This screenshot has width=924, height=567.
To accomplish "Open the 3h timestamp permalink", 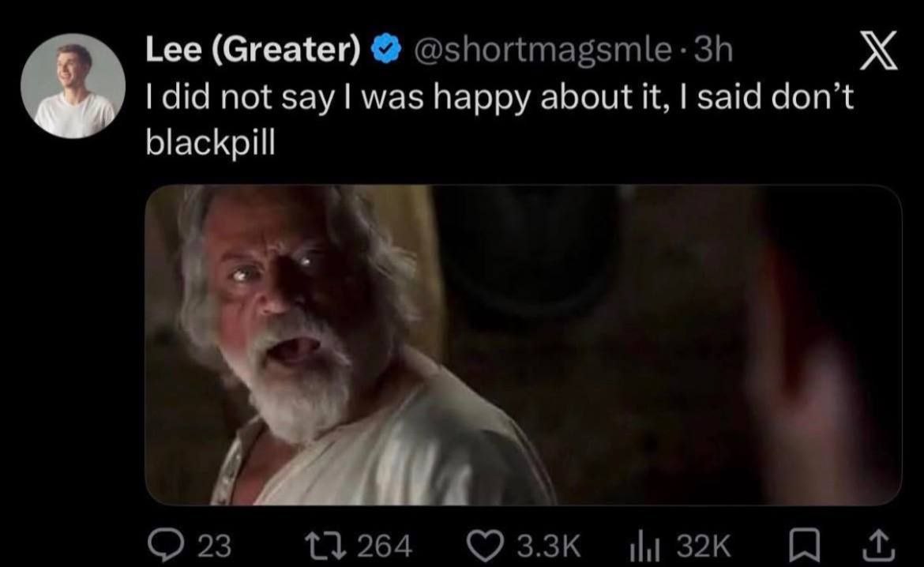I will [712, 50].
